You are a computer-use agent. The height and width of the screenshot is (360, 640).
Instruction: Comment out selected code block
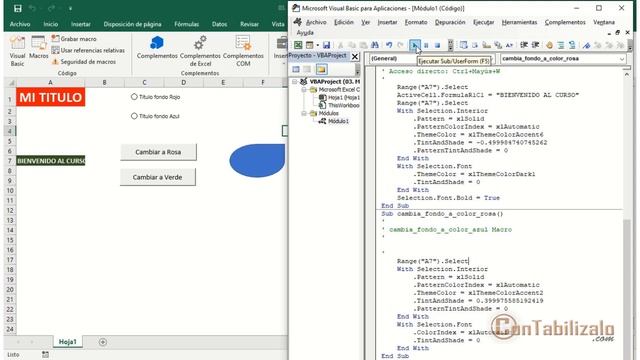[561, 45]
